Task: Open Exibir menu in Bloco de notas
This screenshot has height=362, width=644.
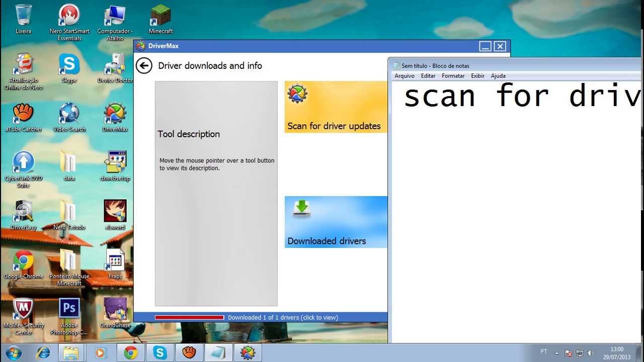Action: (x=477, y=76)
